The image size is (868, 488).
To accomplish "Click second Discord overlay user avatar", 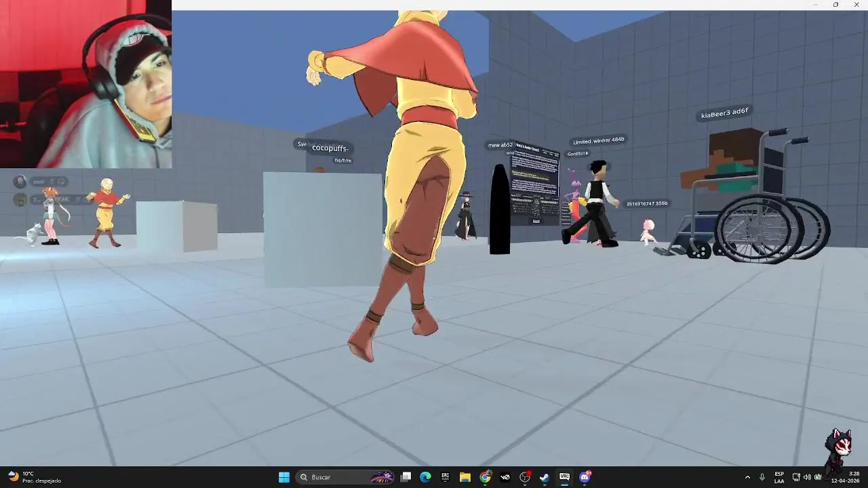I will (20, 199).
